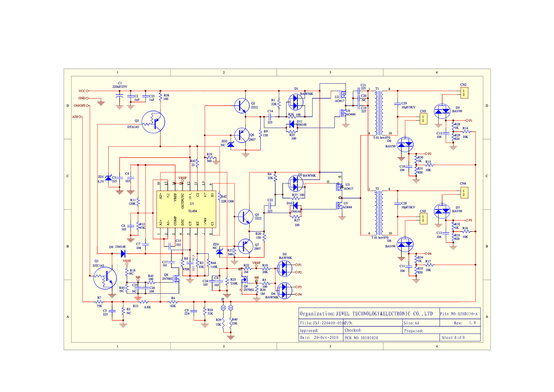Select the CN5 connector block
554x392 pixels.
424,219
